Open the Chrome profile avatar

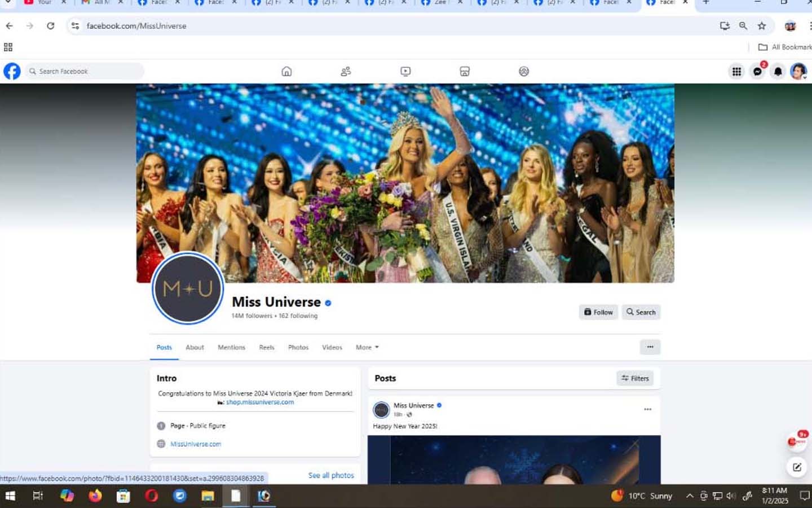click(790, 26)
